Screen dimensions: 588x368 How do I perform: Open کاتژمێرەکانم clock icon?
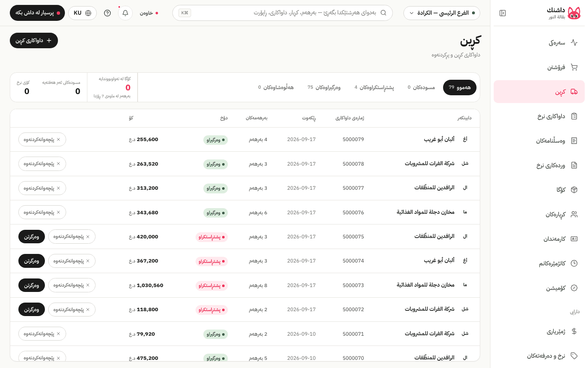tap(574, 263)
